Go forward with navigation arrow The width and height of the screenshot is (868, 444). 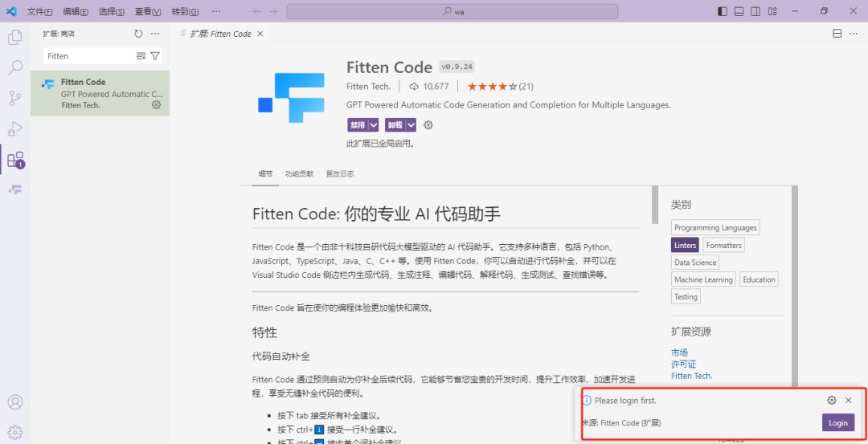[x=273, y=11]
